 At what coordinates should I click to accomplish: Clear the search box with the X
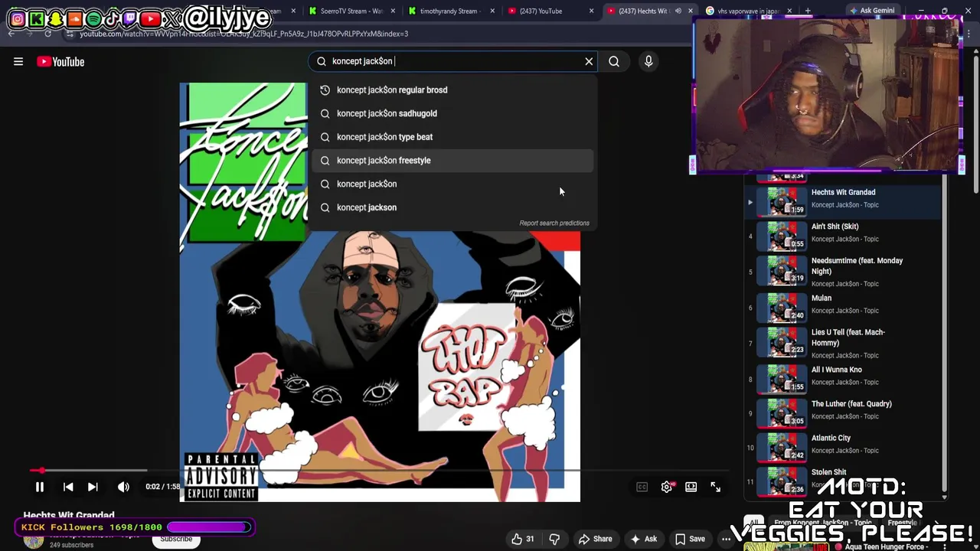point(589,61)
